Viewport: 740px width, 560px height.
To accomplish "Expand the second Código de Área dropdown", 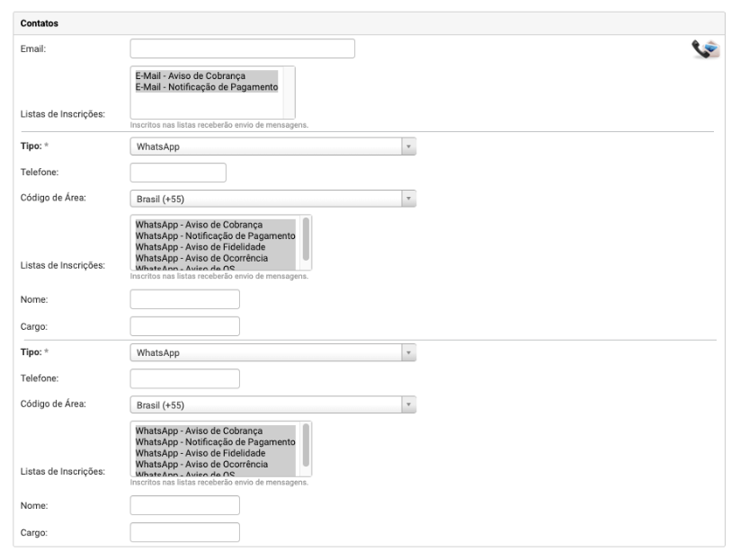I will click(x=273, y=404).
